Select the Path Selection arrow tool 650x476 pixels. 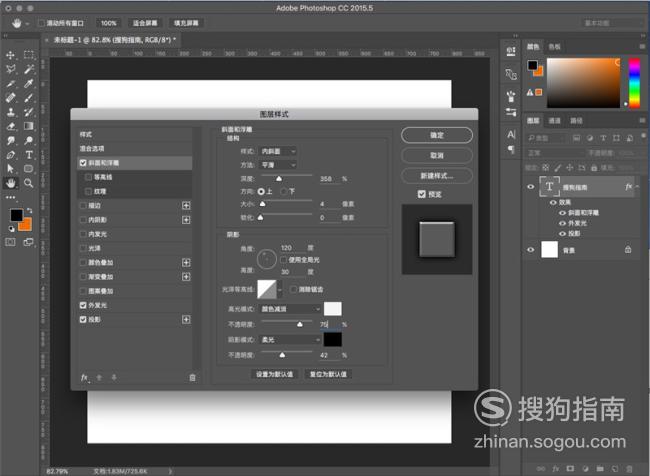point(11,169)
